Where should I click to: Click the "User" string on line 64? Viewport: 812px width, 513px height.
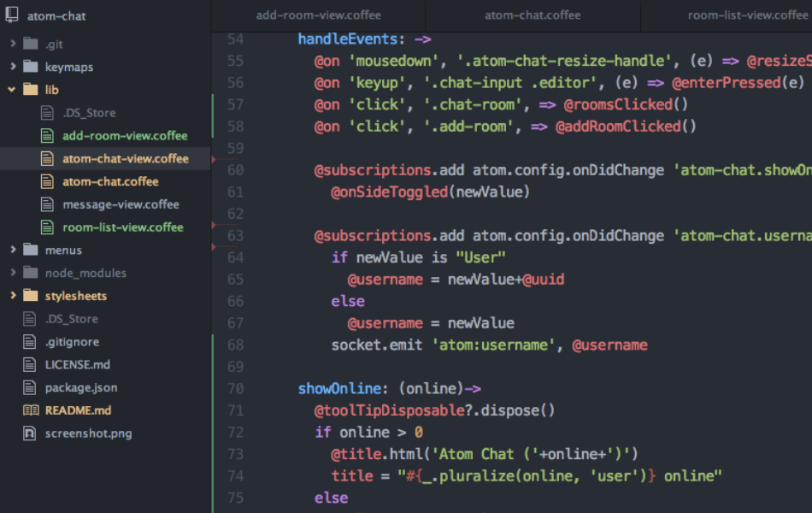click(x=480, y=257)
